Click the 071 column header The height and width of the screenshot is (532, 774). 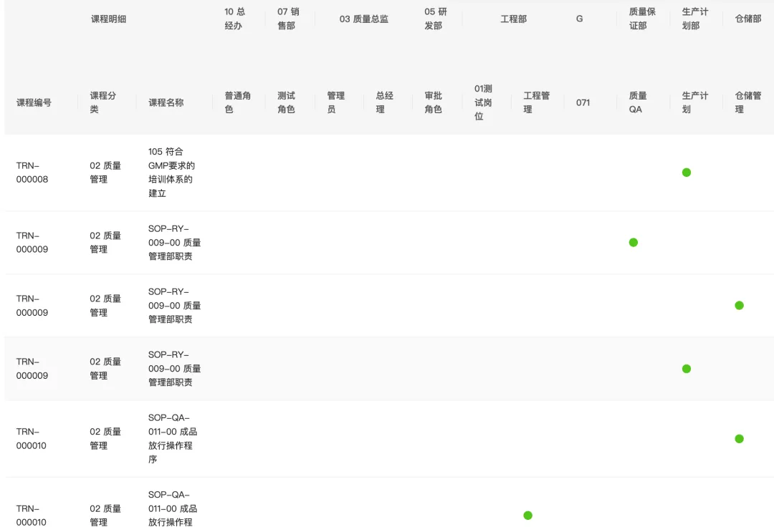pyautogui.click(x=583, y=102)
